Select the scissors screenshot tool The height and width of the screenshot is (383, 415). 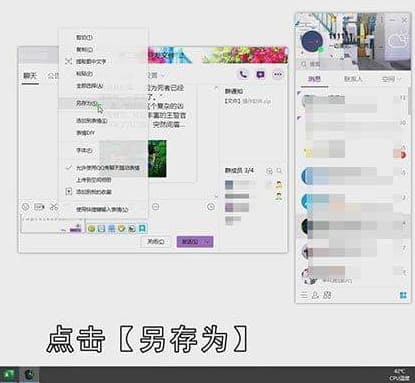[54, 207]
